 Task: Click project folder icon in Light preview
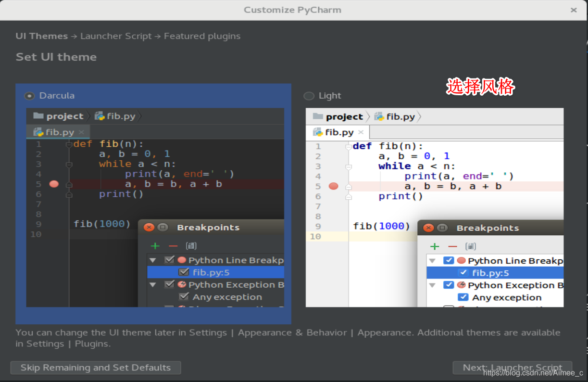point(318,116)
